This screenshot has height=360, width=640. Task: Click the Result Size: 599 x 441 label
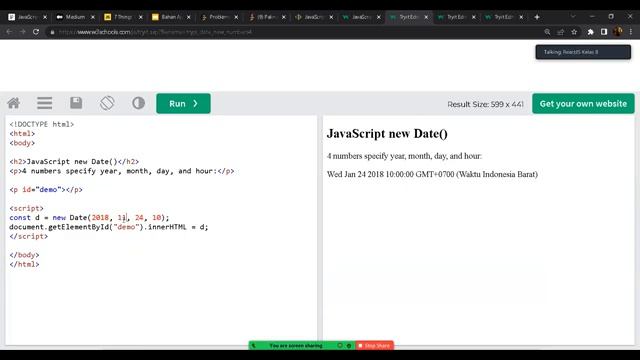[485, 104]
